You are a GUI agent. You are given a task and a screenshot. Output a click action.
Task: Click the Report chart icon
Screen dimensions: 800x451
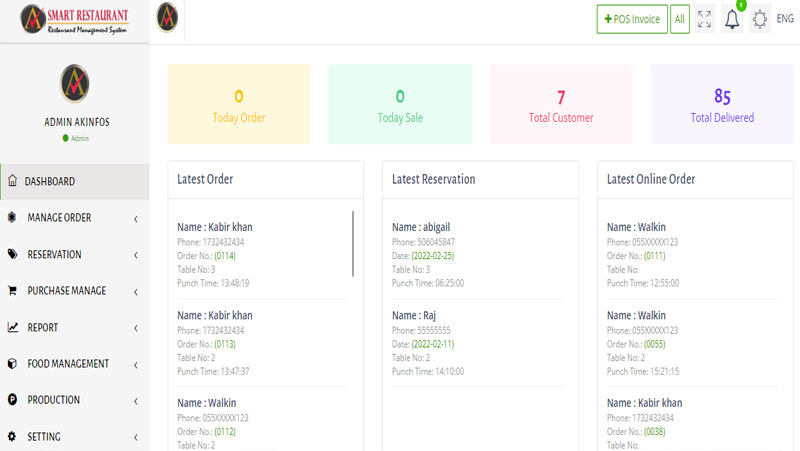(12, 327)
